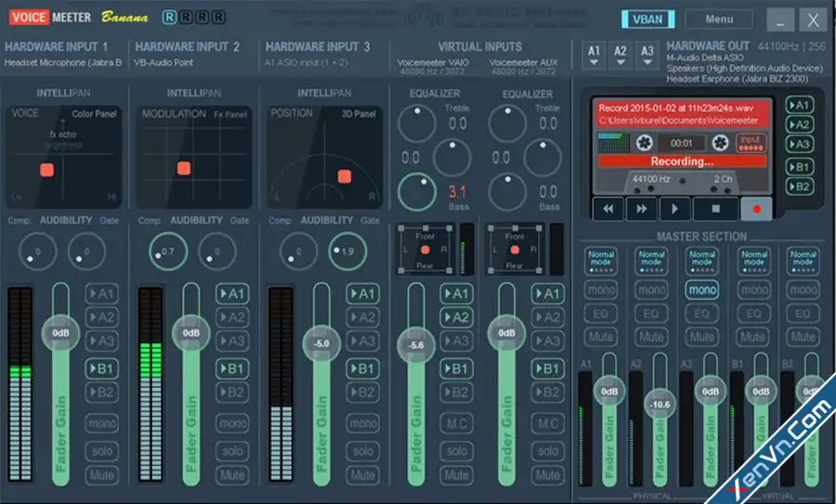Expand the A3 hardware out selector
Viewport: 836px width, 504px height.
click(x=647, y=56)
